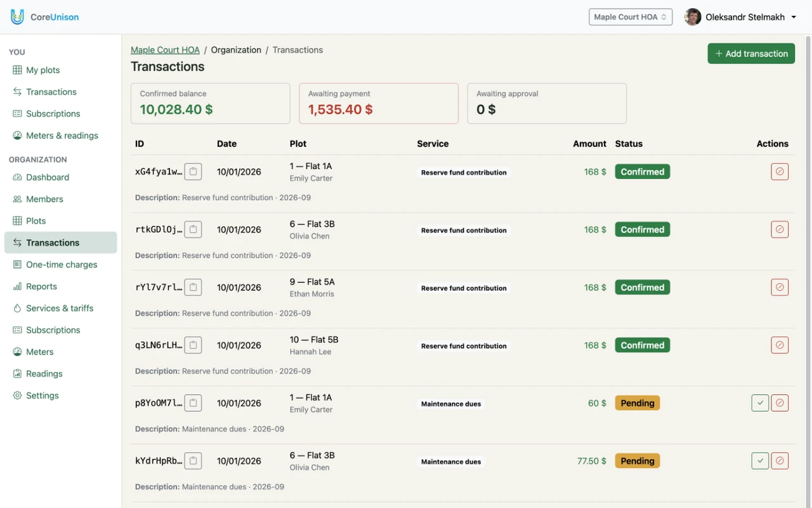812x508 pixels.
Task: Click the Add transaction button
Action: click(751, 53)
